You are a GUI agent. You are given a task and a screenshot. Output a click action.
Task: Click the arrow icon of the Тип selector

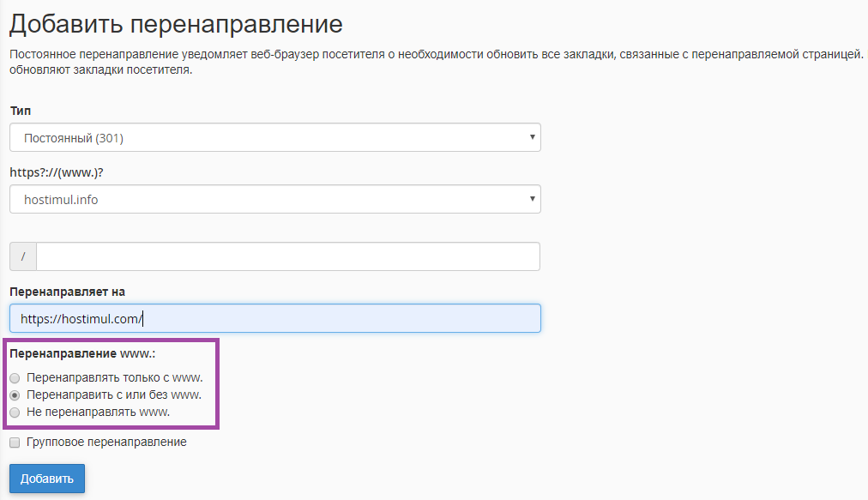[x=532, y=137]
